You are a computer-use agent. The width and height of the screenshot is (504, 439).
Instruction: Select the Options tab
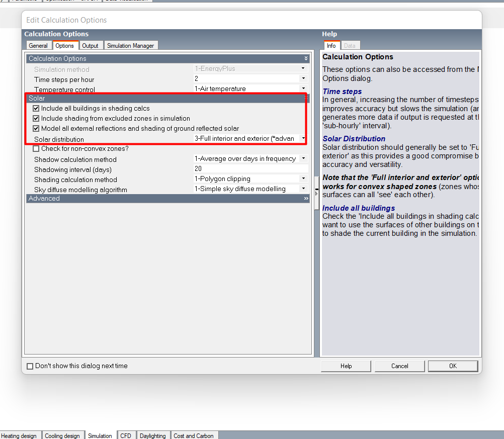pos(64,46)
